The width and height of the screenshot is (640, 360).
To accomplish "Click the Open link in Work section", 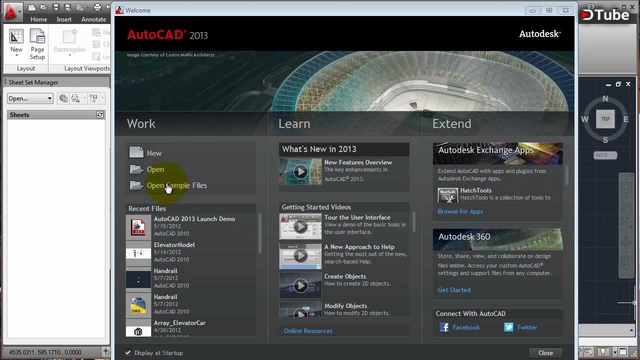I will (156, 169).
